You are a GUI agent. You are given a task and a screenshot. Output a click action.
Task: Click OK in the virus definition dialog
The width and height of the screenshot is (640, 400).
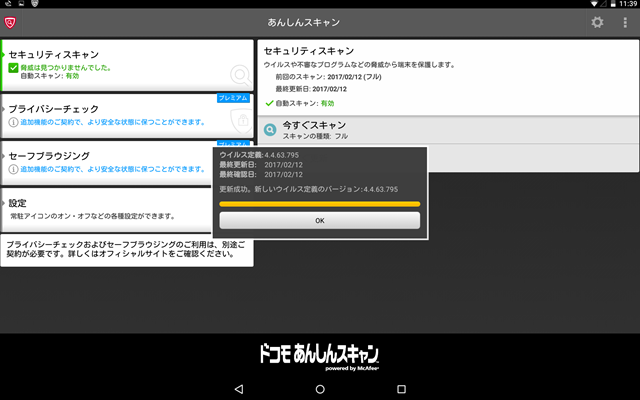point(320,220)
